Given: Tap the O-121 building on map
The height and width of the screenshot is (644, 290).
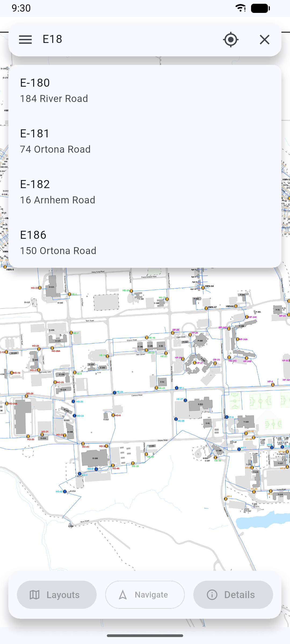Looking at the screenshot, I should point(51,287).
